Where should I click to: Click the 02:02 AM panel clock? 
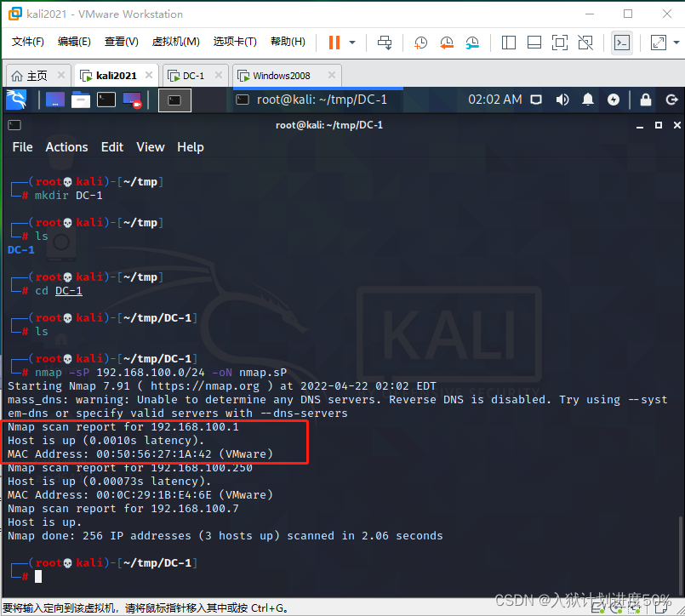click(495, 100)
